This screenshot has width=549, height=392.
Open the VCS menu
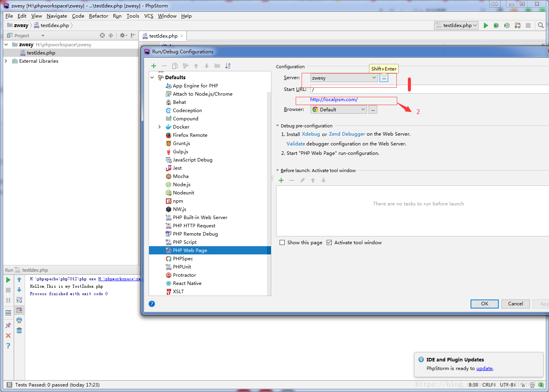coord(149,16)
